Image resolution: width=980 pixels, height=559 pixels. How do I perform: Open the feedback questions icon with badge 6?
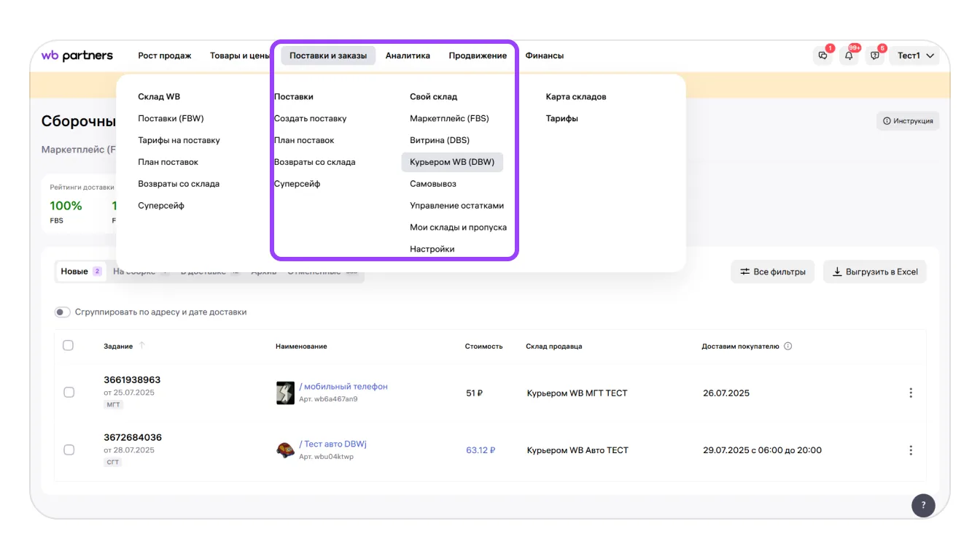(x=875, y=55)
